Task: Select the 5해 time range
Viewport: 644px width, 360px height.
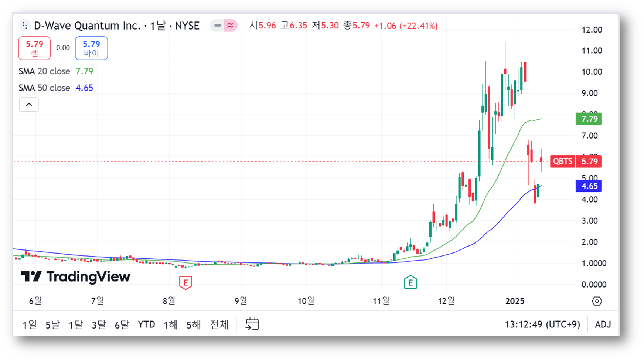Action: (194, 325)
